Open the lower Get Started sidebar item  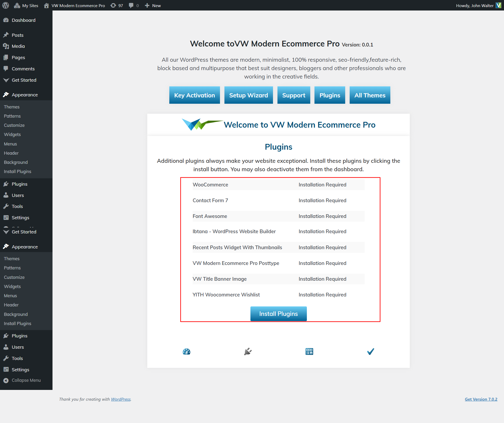pos(24,232)
